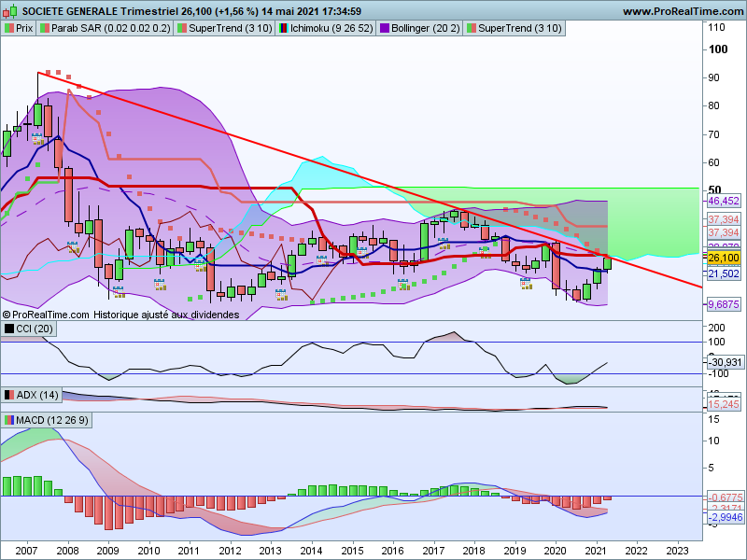The image size is (747, 560).
Task: Open the MACD (12 26 9) panel label
Action: [x=46, y=420]
